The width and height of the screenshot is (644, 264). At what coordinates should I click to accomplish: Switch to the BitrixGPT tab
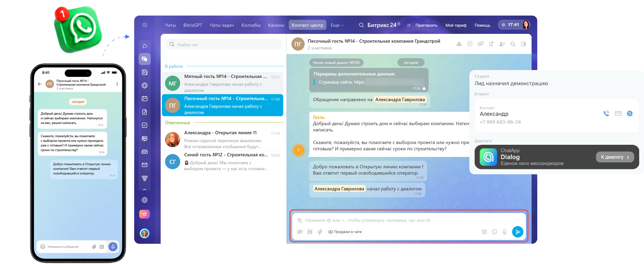click(193, 25)
